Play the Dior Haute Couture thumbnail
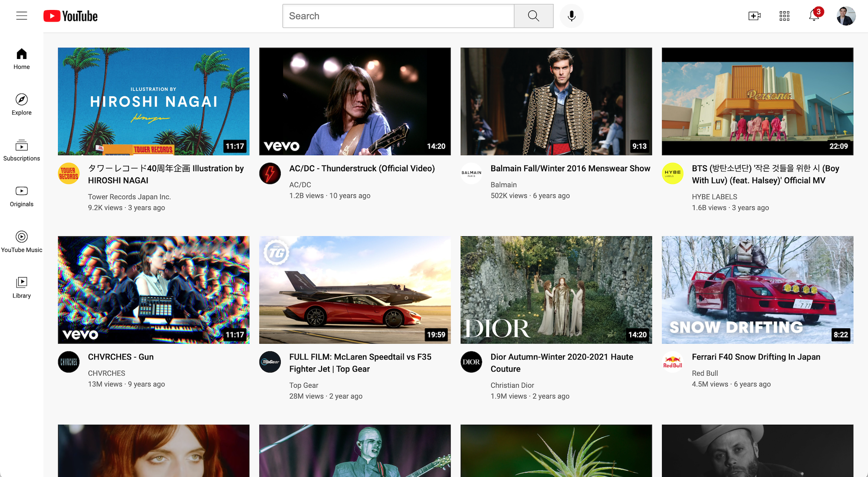This screenshot has height=477, width=868. coord(556,290)
